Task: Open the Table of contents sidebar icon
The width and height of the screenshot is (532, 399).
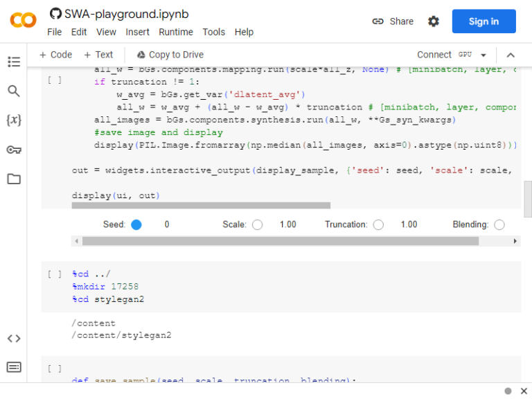Action: coord(14,62)
